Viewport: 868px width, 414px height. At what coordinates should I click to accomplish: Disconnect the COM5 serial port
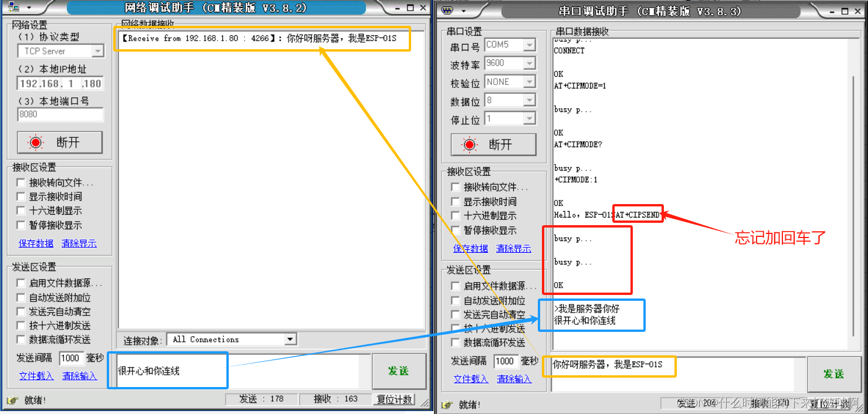click(494, 144)
